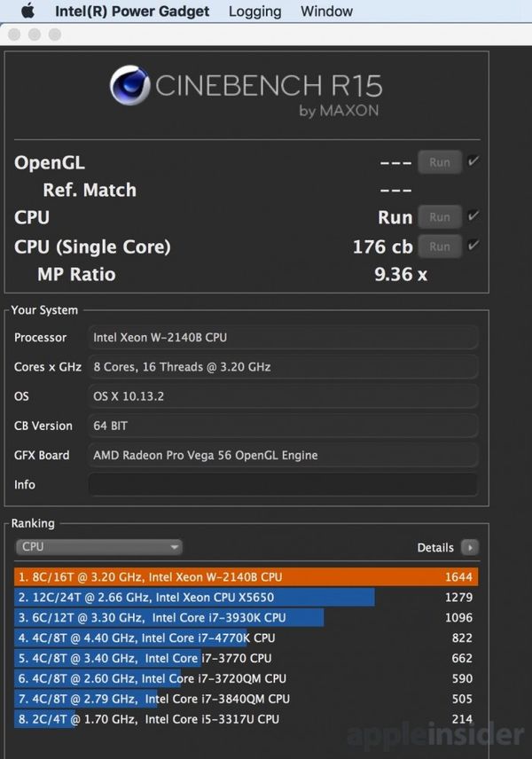Screen dimensions: 532x759
Task: Select the Xeon W-2140B ranking bar
Action: point(246,577)
